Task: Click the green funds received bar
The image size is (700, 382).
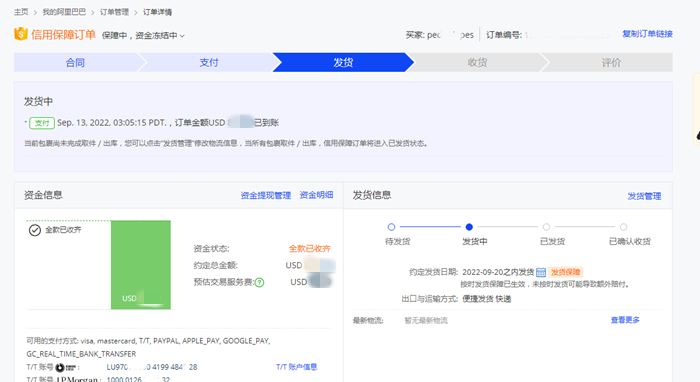Action: coord(141,265)
